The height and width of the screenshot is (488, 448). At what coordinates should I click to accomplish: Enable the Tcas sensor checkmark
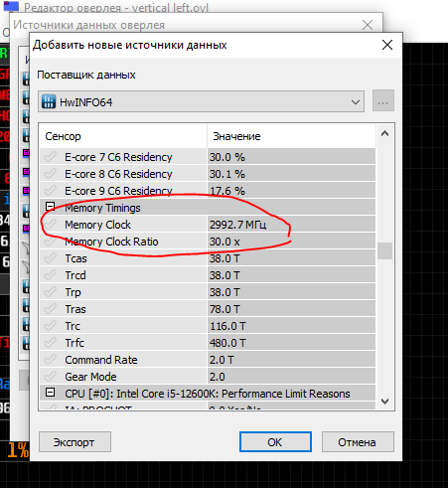51,258
